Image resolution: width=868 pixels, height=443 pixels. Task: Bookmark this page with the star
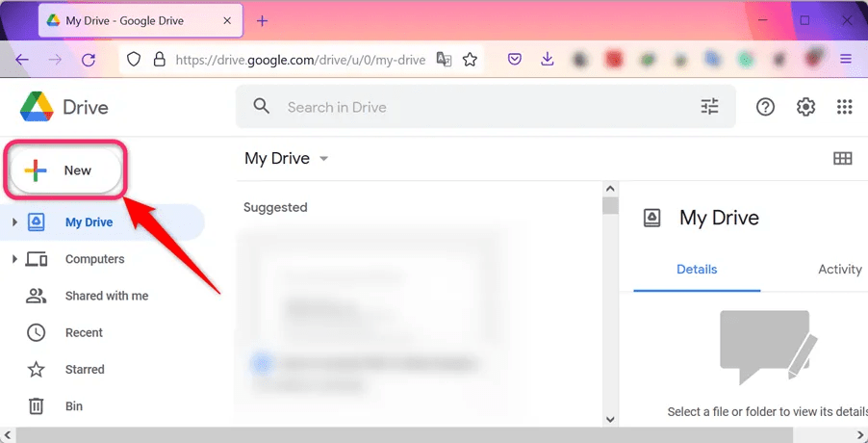[x=470, y=60]
